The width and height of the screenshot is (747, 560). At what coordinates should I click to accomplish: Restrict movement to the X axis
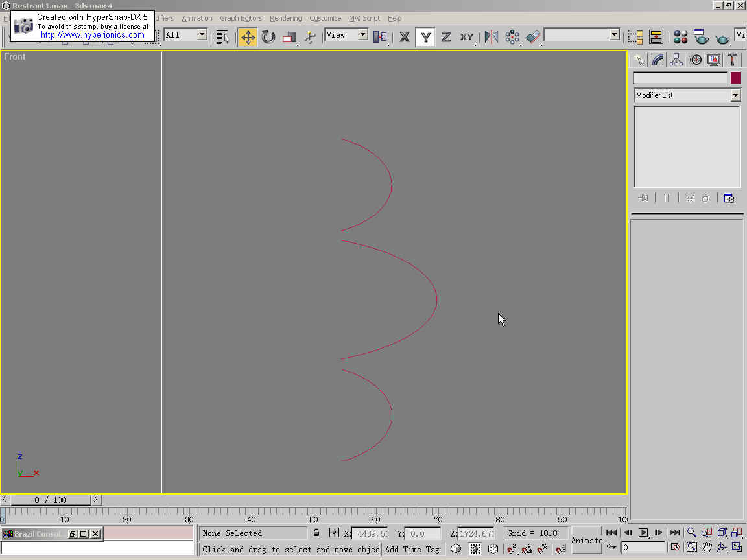(405, 37)
